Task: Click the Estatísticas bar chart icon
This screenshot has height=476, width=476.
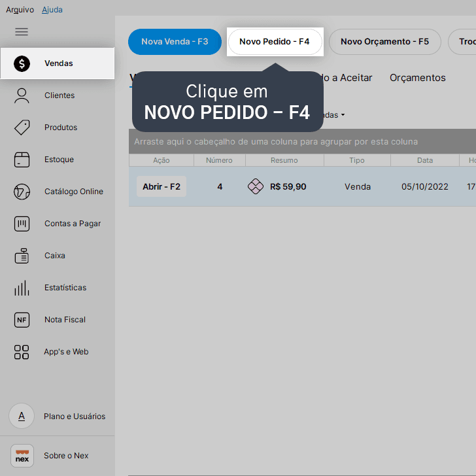Action: [x=22, y=288]
